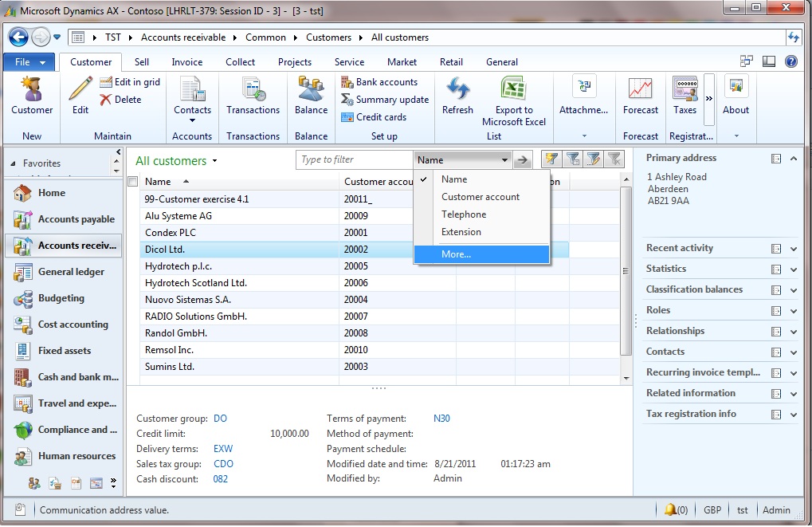This screenshot has width=812, height=527.
Task: Open Accounts payable module
Action: [65, 219]
